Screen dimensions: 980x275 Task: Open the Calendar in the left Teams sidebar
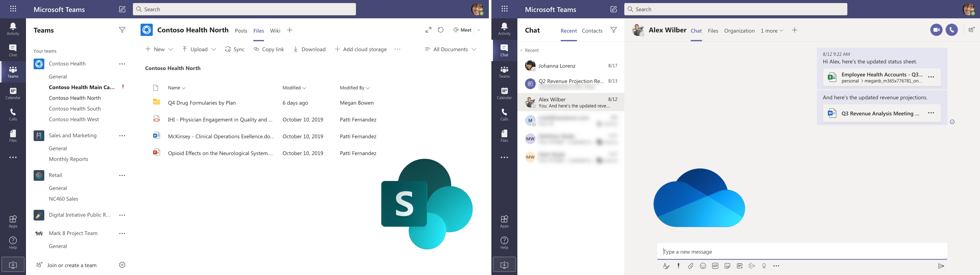pyautogui.click(x=13, y=93)
